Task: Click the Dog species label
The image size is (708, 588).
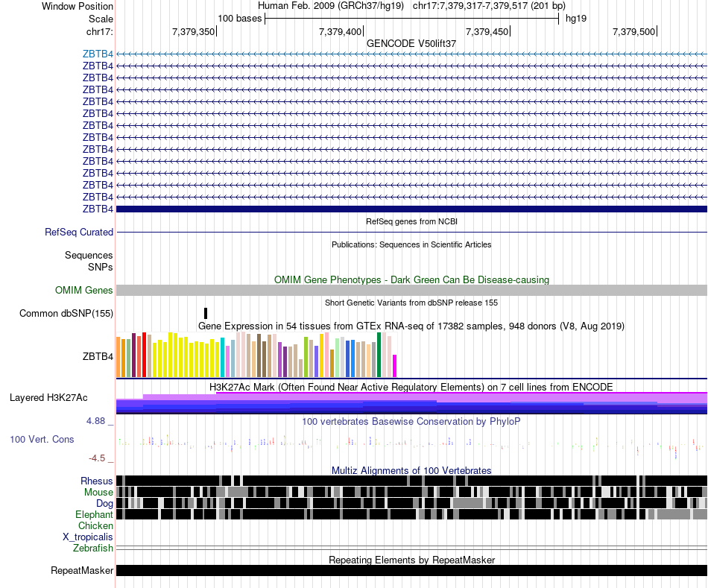Action: click(104, 504)
